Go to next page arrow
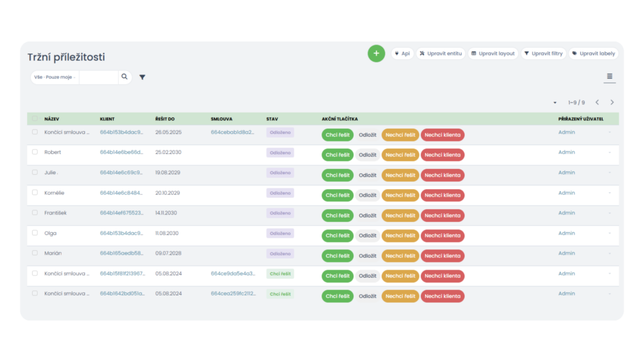This screenshot has height=362, width=644. pyautogui.click(x=612, y=102)
